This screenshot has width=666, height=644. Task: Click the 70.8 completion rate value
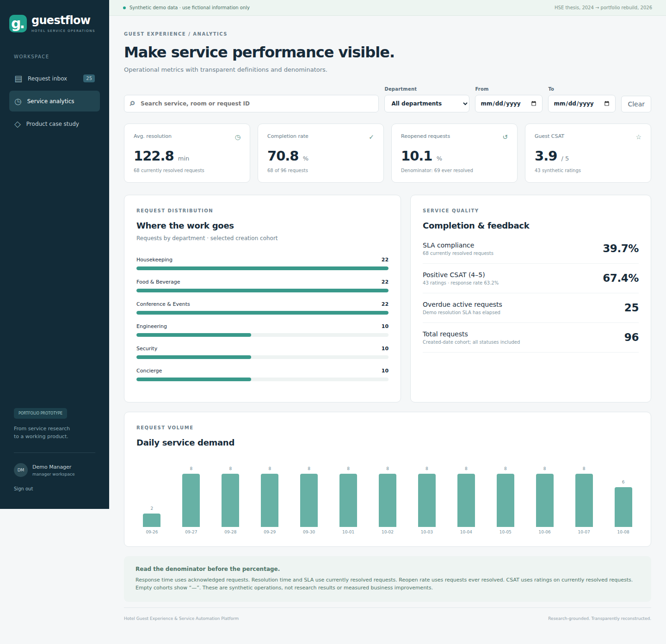pyautogui.click(x=283, y=156)
